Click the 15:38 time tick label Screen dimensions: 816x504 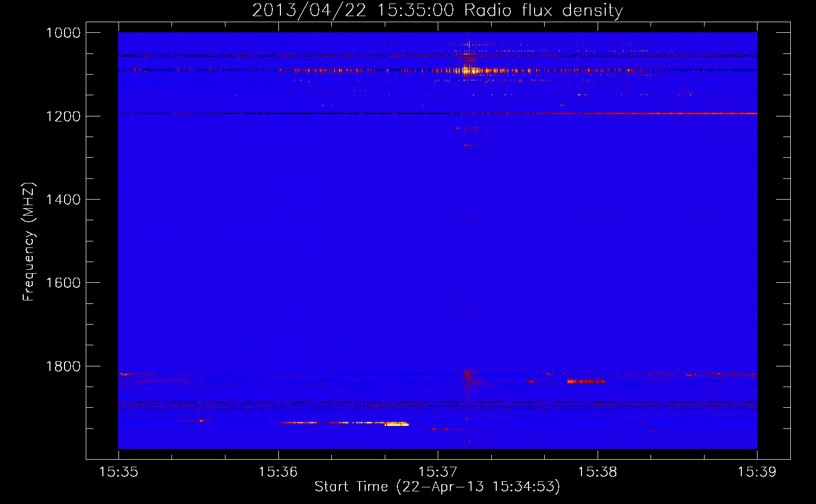(598, 472)
